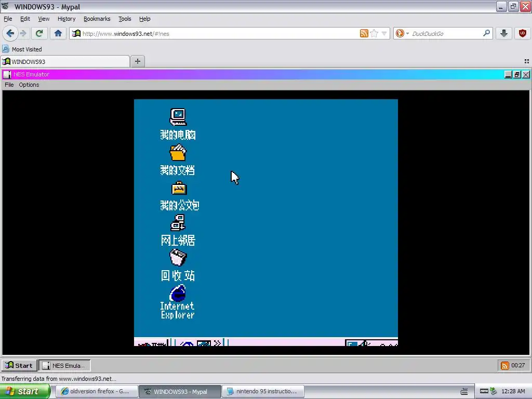This screenshot has width=532, height=399.
Task: Click the "Internet Explorer" label text
Action: point(178,311)
